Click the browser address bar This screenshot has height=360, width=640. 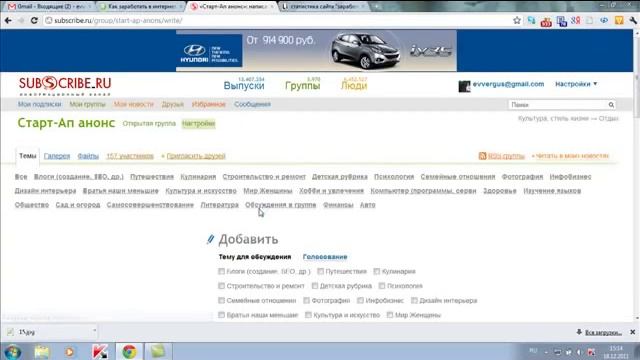[278, 20]
